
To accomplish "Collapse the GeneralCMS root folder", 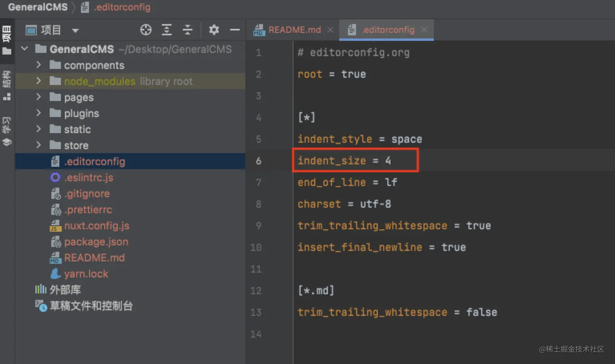I will (x=25, y=49).
